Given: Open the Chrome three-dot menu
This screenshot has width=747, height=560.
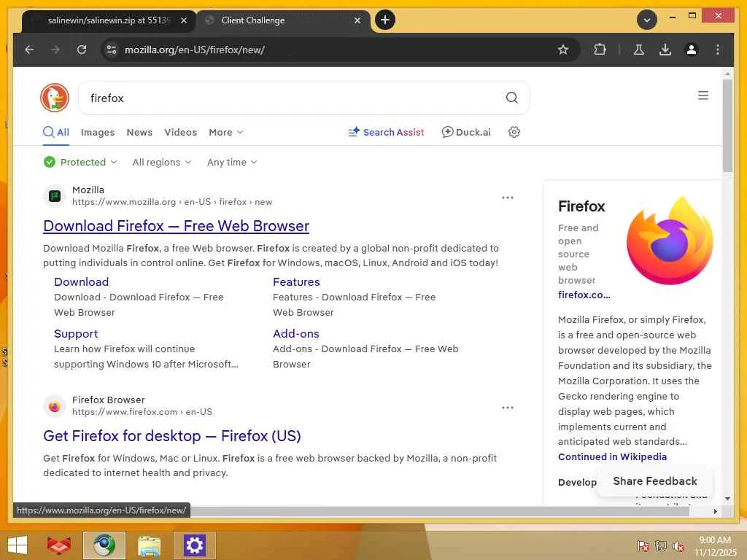Looking at the screenshot, I should coord(718,50).
